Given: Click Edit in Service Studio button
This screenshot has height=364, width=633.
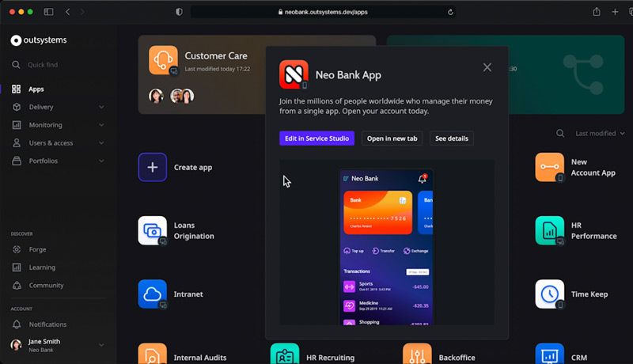Looking at the screenshot, I should pos(316,138).
